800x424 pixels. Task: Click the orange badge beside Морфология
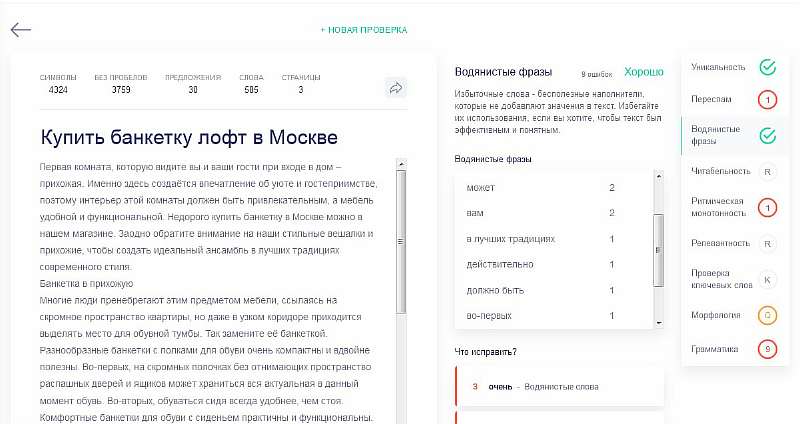[767, 316]
